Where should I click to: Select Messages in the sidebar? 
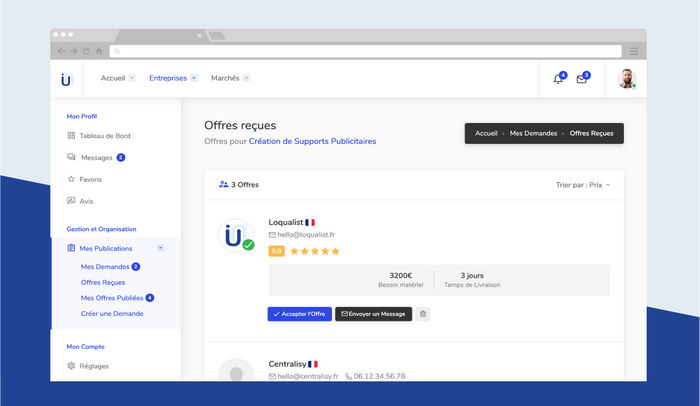[96, 157]
